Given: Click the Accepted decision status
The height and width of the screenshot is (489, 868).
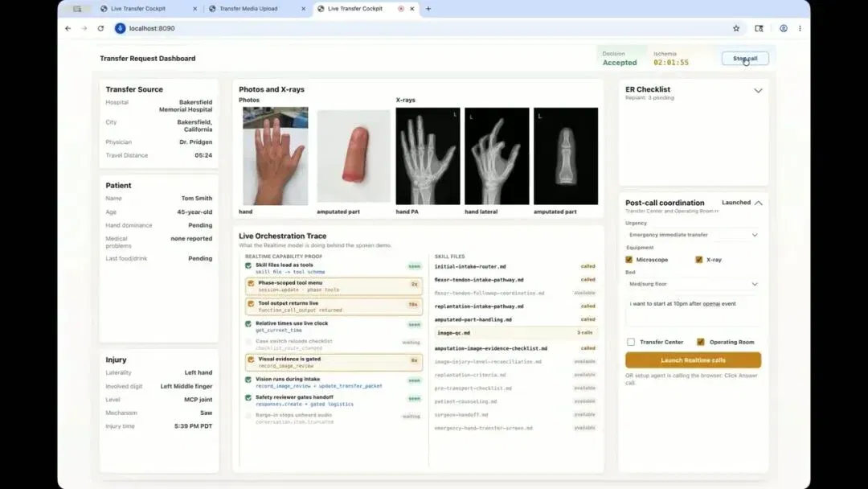Looking at the screenshot, I should click(x=620, y=63).
